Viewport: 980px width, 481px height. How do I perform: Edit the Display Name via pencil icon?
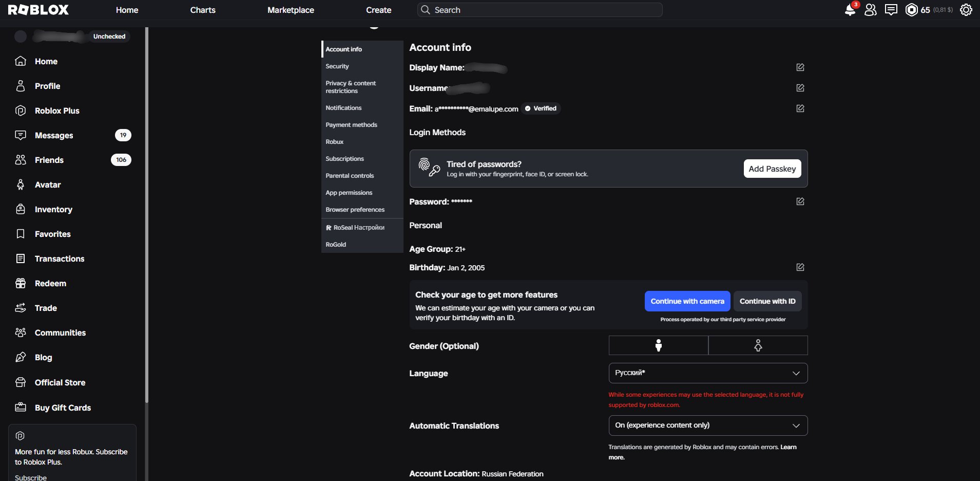(800, 67)
